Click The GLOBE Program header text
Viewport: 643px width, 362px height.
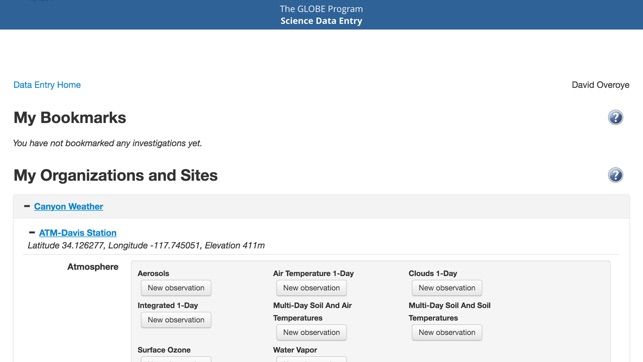click(x=322, y=9)
